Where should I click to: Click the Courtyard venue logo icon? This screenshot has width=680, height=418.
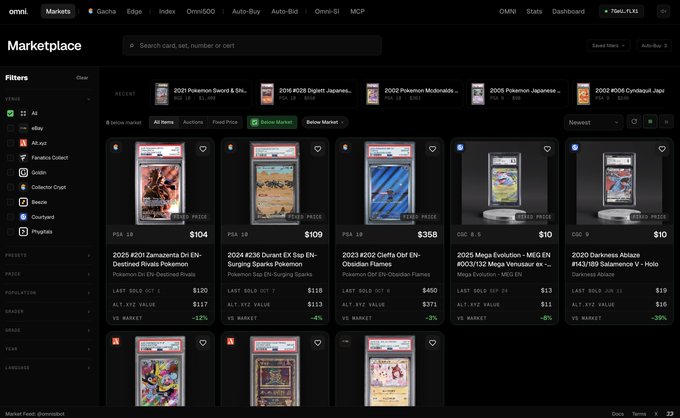tap(23, 216)
